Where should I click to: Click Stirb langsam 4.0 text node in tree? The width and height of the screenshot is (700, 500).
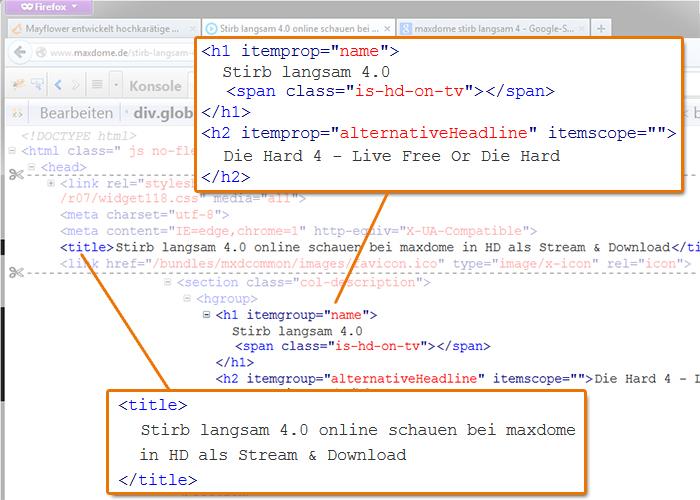[x=297, y=331]
